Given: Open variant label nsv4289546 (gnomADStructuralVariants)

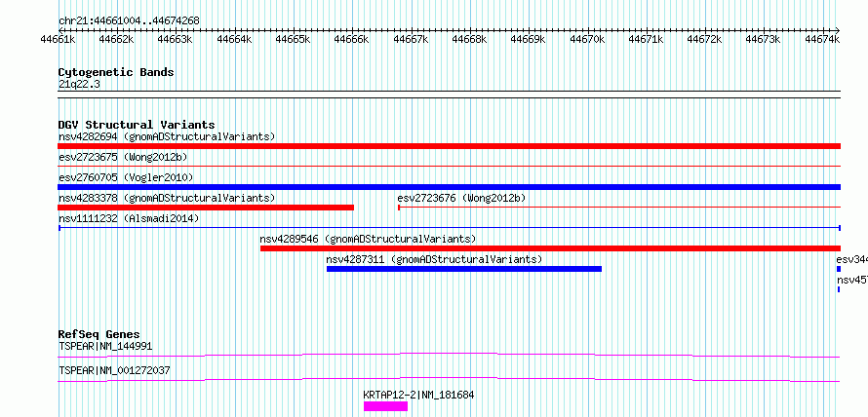Looking at the screenshot, I should (368, 240).
